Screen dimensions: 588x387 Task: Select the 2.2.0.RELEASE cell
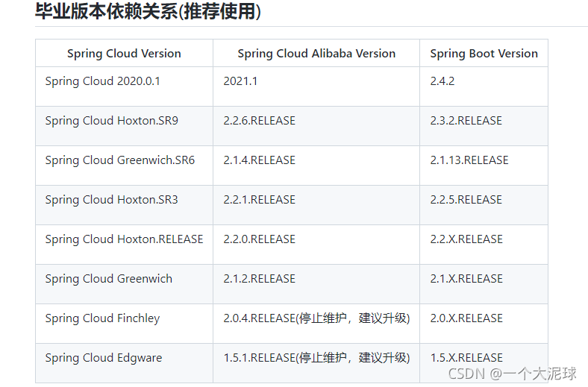click(316, 245)
